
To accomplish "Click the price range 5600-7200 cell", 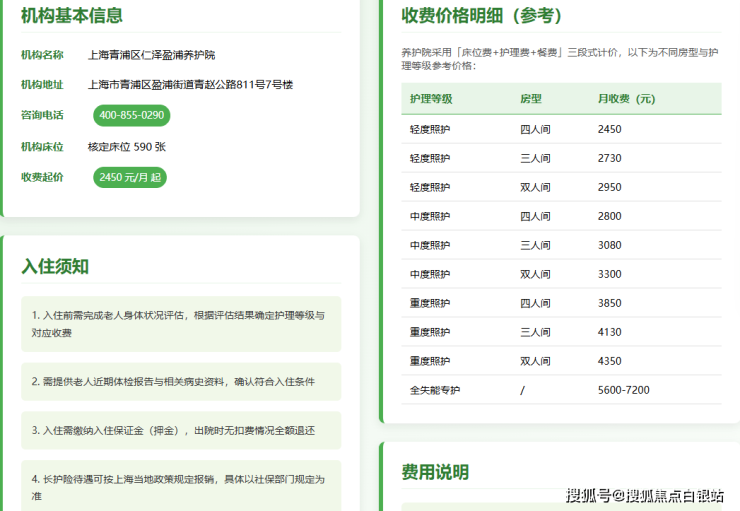I will (x=624, y=390).
